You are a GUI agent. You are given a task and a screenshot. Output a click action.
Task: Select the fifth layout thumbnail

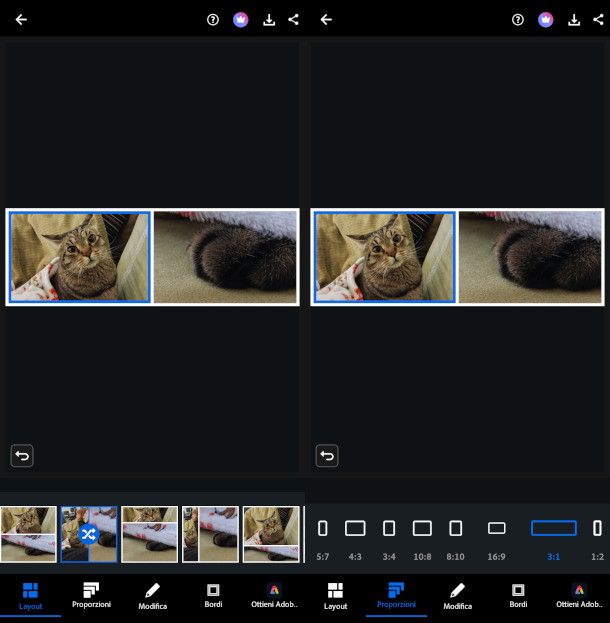coord(271,534)
